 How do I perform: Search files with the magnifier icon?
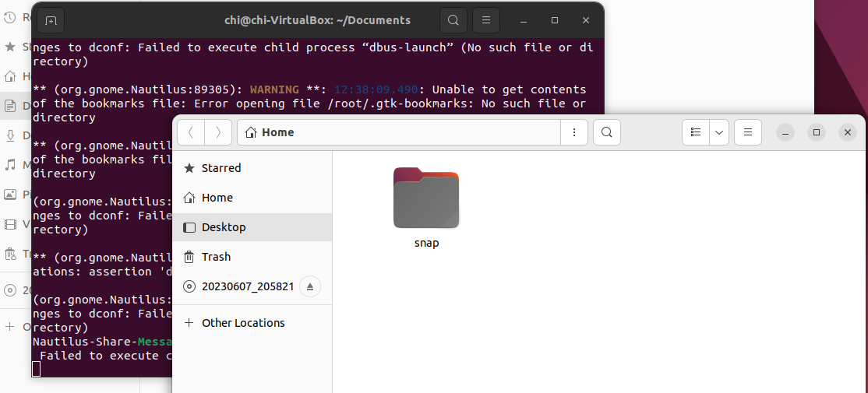(607, 132)
